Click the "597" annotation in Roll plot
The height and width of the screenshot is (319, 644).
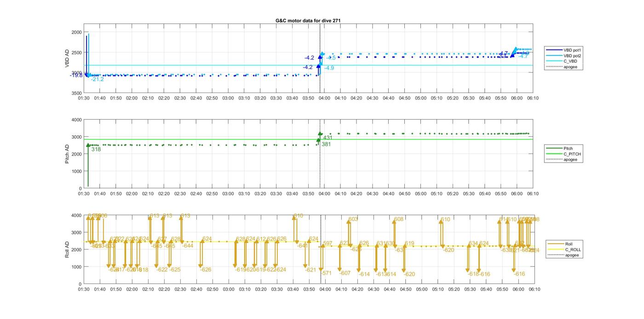328,244
